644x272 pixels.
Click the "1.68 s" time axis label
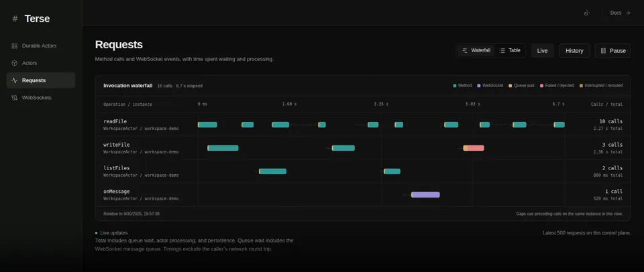[x=289, y=105]
